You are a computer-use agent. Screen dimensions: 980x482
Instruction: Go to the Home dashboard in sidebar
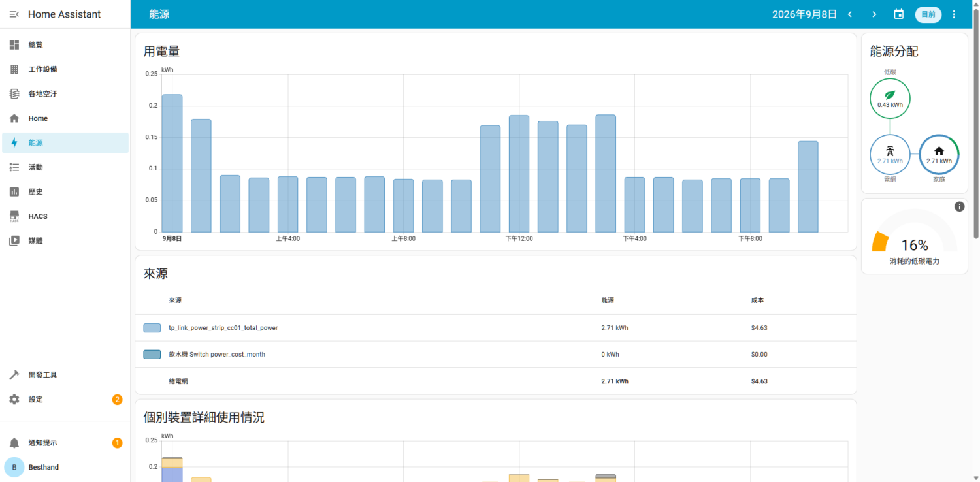65,118
